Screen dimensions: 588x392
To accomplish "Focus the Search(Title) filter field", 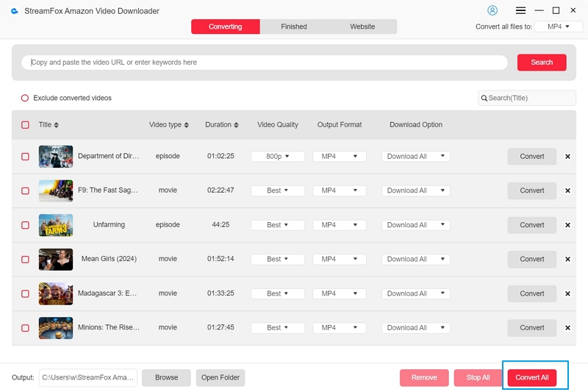I will point(527,99).
